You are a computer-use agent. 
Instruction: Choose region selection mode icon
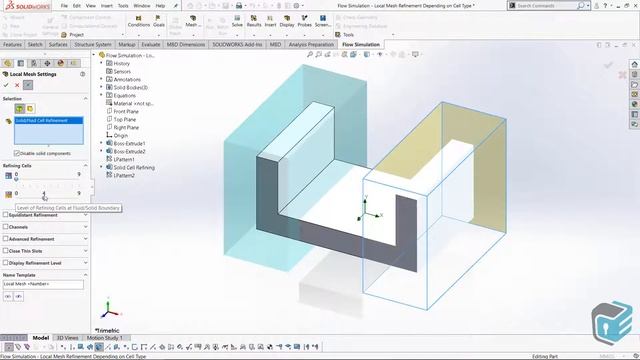[x=30, y=109]
